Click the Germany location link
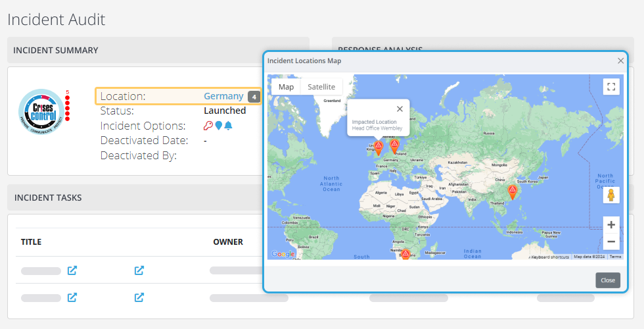The image size is (644, 329). point(223,96)
